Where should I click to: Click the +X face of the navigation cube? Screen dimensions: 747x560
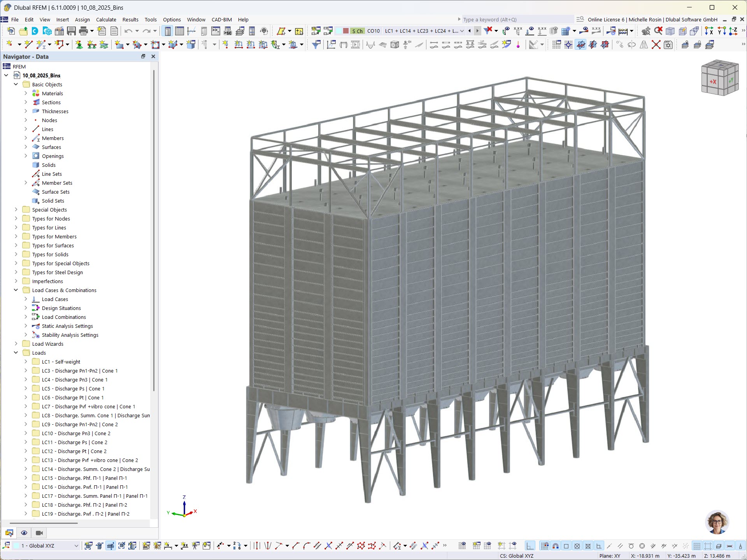(714, 81)
